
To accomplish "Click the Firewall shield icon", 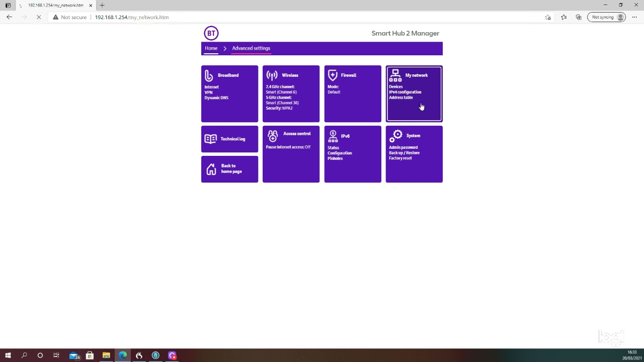I will [x=333, y=75].
